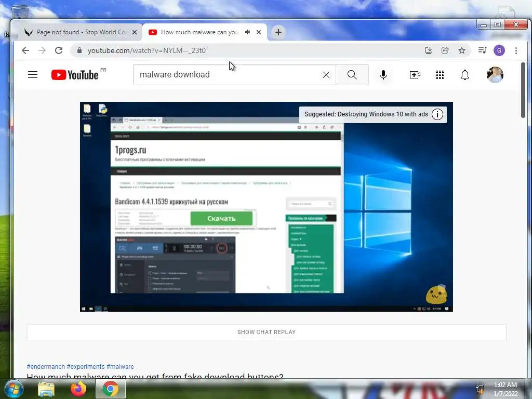
Task: Click SHOW CHAT REPLAY button
Action: [x=267, y=332]
